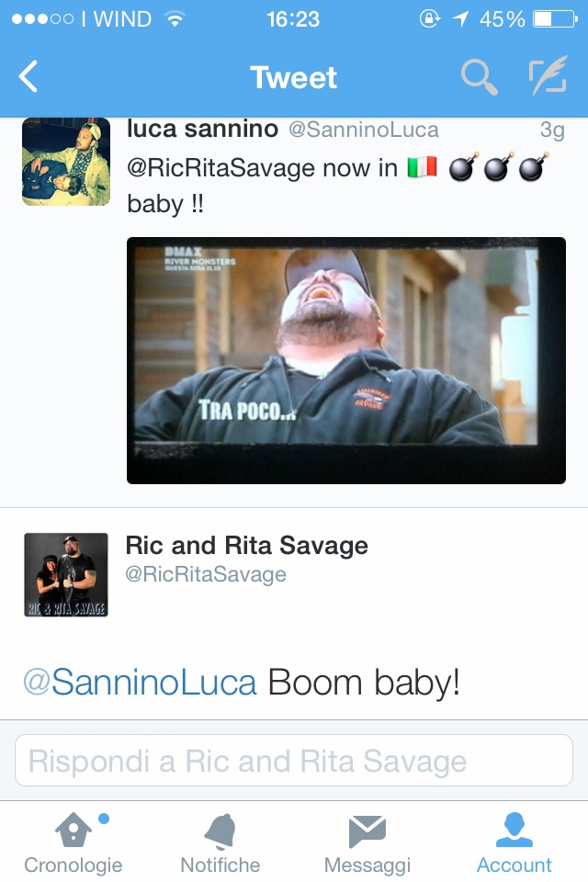Tap the @RicRitaSavage mention in tweet
The height and width of the screenshot is (882, 588).
pos(221,168)
